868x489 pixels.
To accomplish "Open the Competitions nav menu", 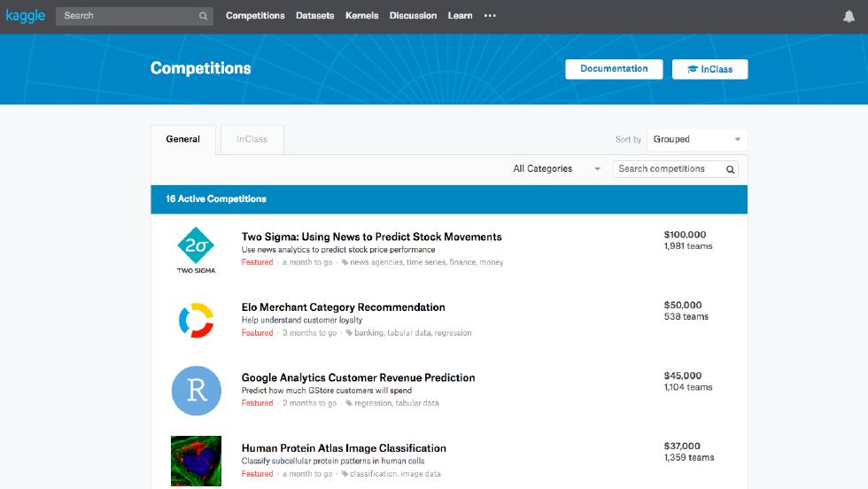I will (255, 16).
